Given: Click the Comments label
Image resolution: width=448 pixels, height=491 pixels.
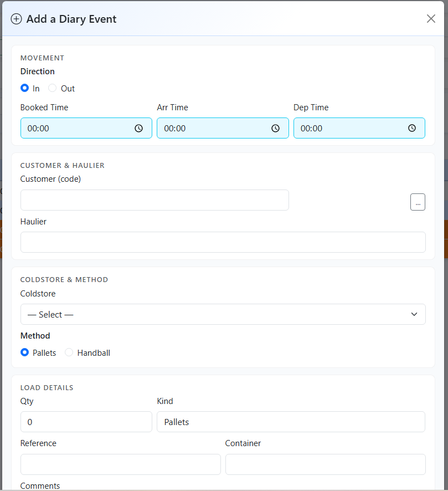Looking at the screenshot, I should pyautogui.click(x=40, y=485).
